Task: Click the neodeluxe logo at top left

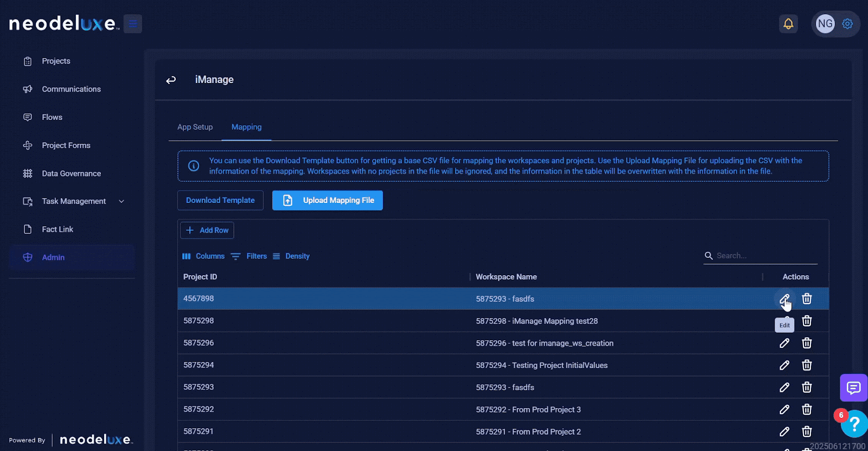Action: tap(64, 24)
